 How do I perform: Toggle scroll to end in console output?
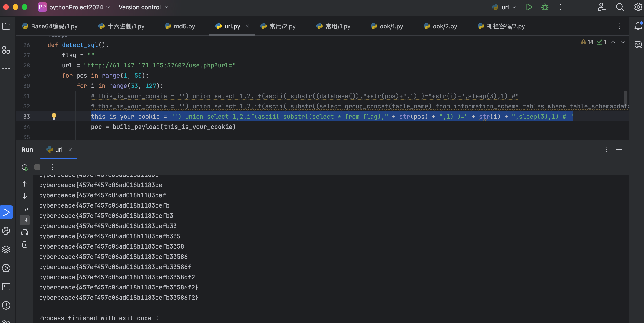[25, 220]
